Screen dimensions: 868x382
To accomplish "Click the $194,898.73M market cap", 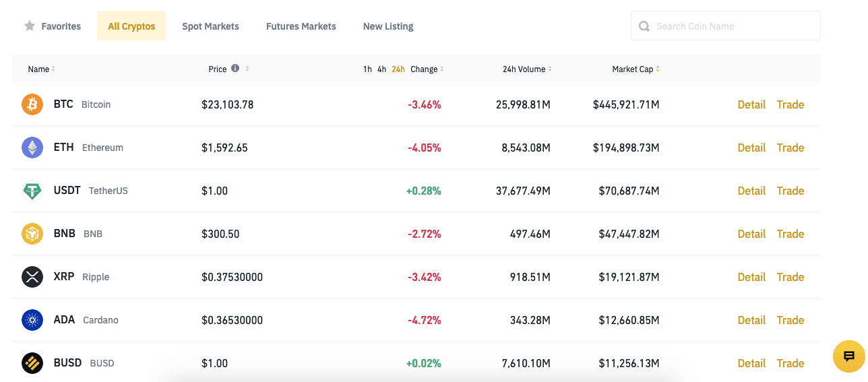I will tap(626, 148).
